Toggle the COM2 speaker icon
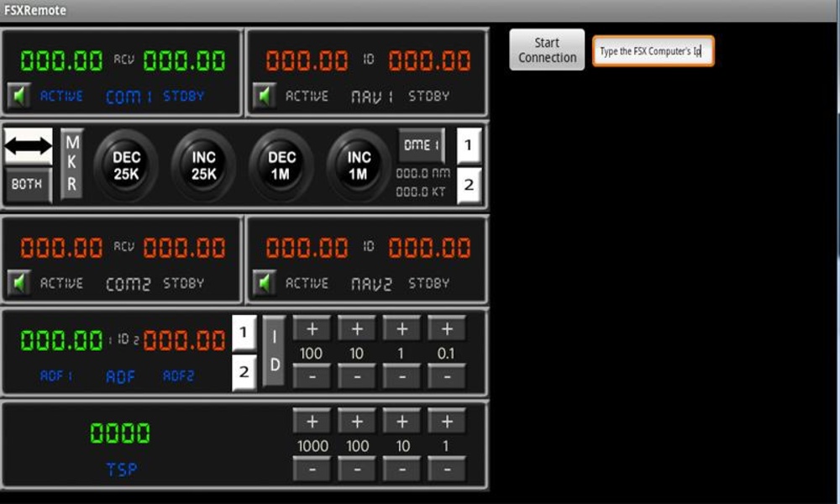The width and height of the screenshot is (840, 504). (x=19, y=283)
